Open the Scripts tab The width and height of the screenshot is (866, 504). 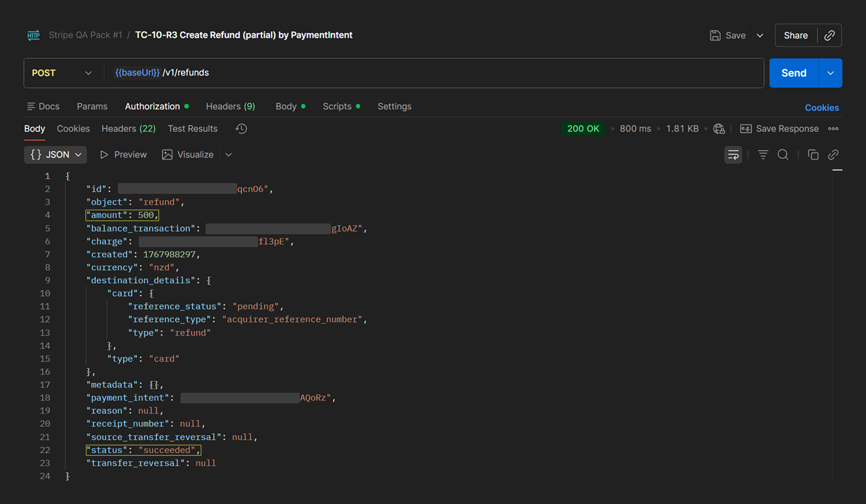(341, 106)
